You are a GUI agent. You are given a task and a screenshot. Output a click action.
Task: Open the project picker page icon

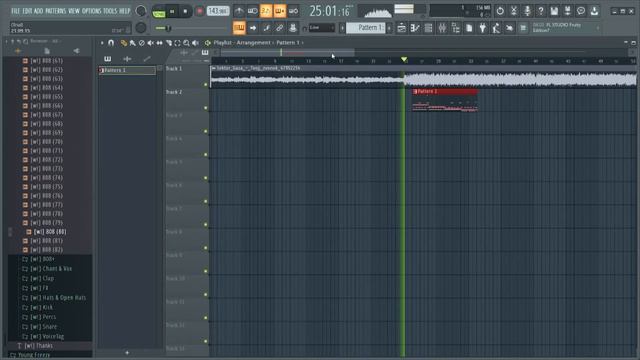tap(469, 28)
